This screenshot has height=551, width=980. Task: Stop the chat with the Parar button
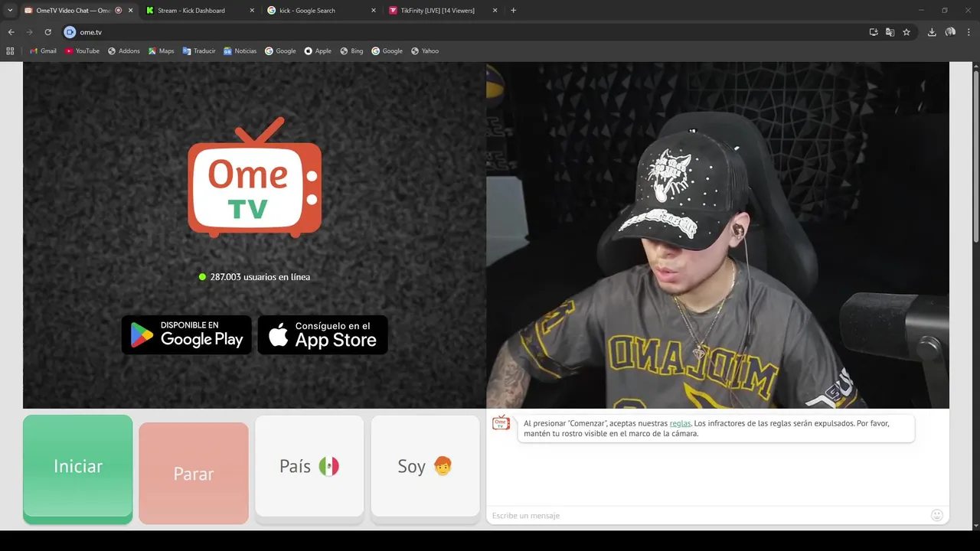pyautogui.click(x=194, y=474)
